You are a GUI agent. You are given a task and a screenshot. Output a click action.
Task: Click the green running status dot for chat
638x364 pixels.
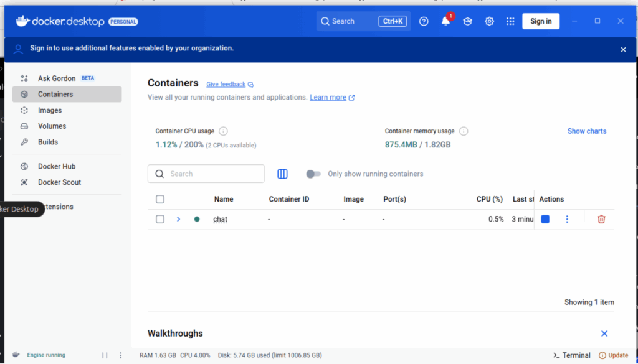(x=197, y=220)
